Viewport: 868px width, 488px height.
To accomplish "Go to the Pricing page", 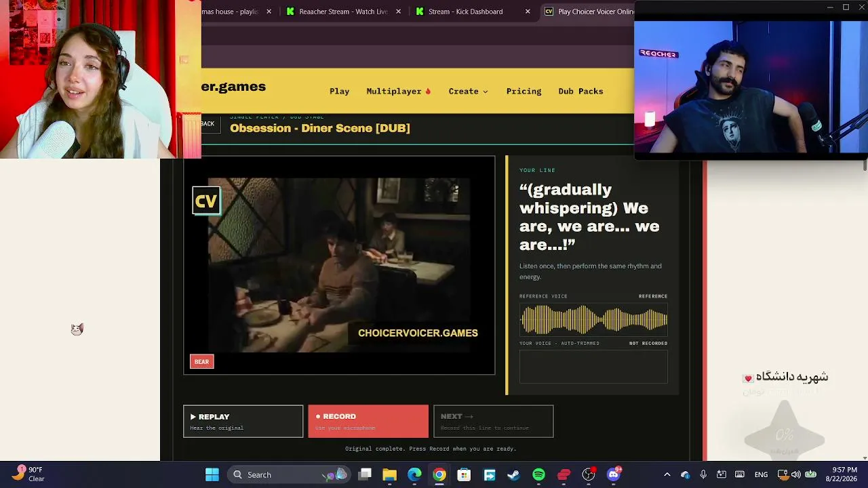I will [x=524, y=91].
